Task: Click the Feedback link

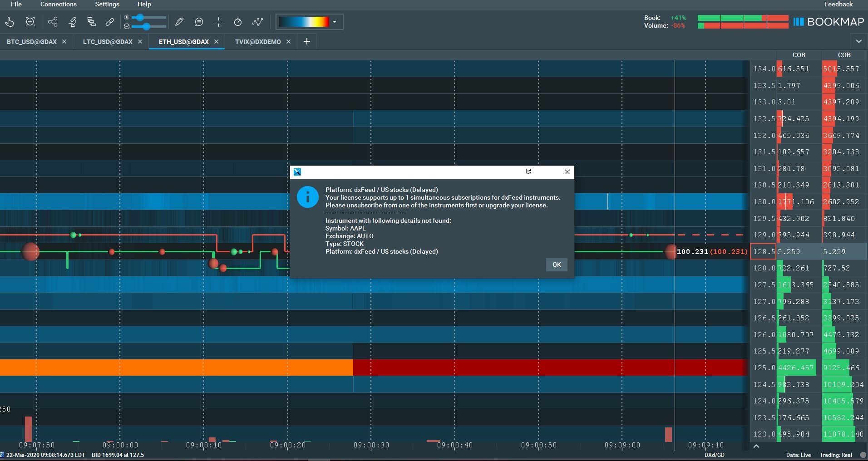Action: 838,4
